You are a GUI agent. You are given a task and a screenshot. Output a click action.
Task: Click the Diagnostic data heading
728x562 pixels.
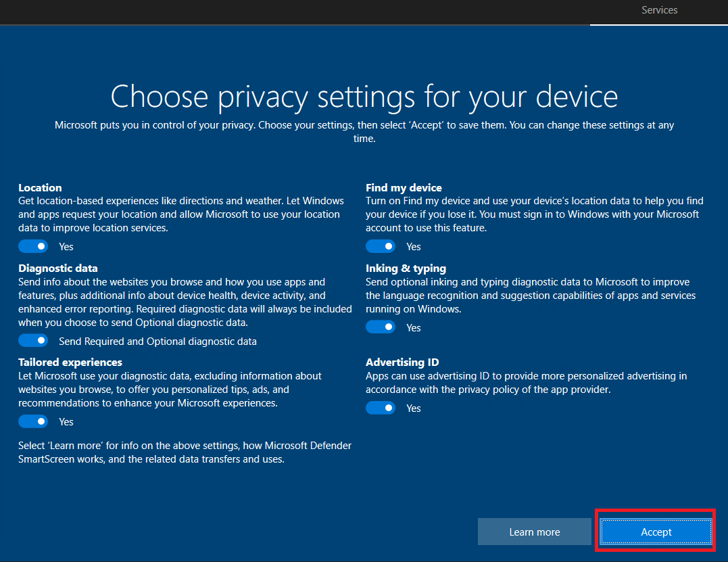(58, 268)
